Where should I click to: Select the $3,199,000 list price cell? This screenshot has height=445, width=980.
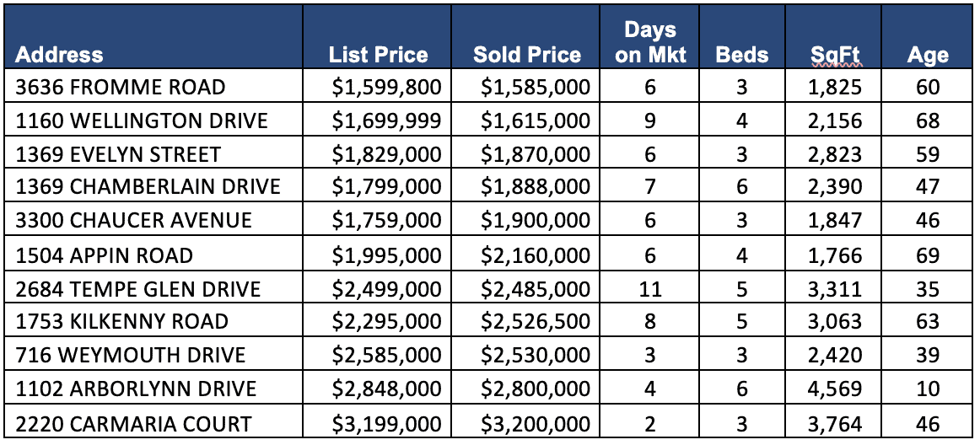[386, 422]
